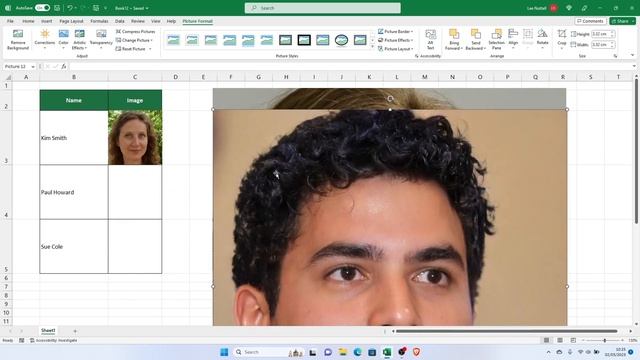Image resolution: width=640 pixels, height=360 pixels.
Task: Open the Size dialog launcher
Action: tap(615, 56)
